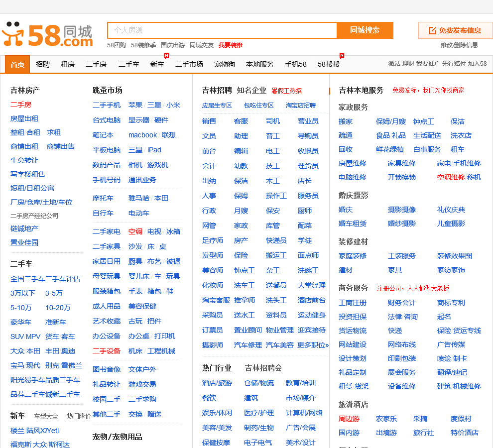Image resolution: width=493 pixels, height=448 pixels.
Task: Open 商铺出租 link
Action: pos(24,146)
